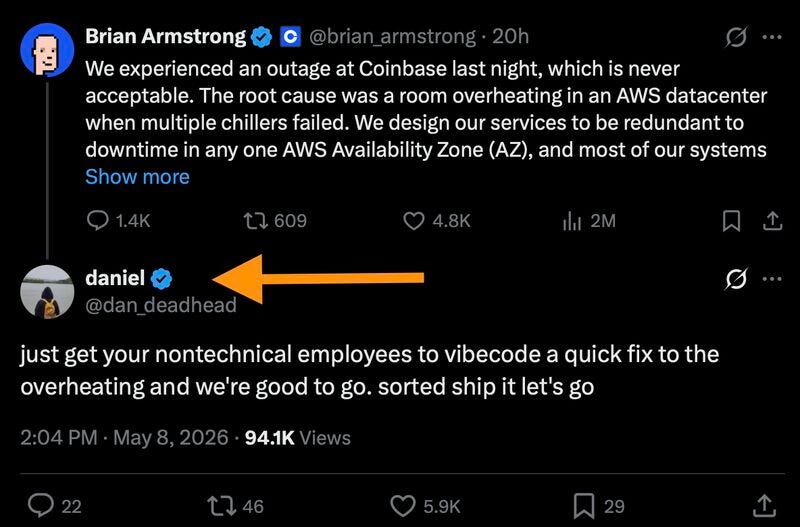The height and width of the screenshot is (527, 800).
Task: Like Brian's tweet showing 4.8K likes
Action: pyautogui.click(x=437, y=221)
